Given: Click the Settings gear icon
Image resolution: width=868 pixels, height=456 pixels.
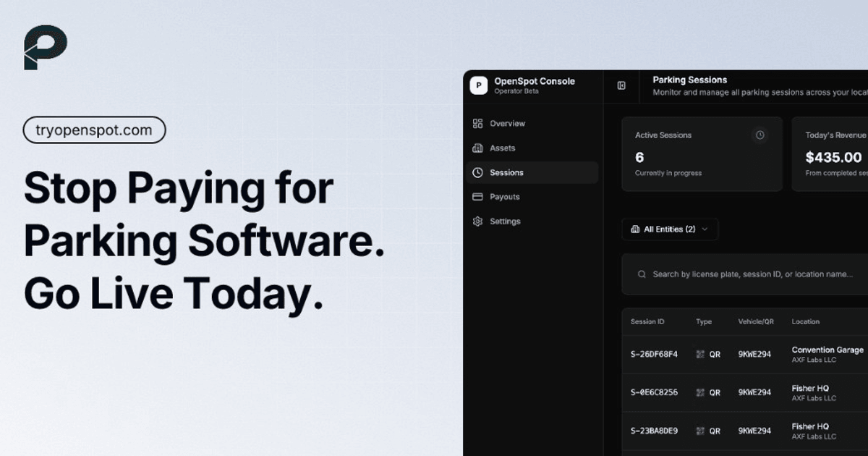Looking at the screenshot, I should pos(477,221).
